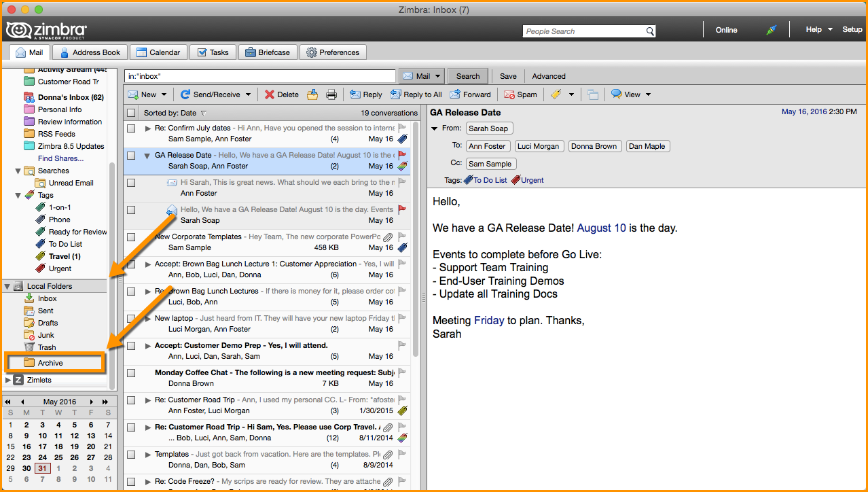868x492 pixels.
Task: Click inside the People Search field
Action: (x=584, y=31)
